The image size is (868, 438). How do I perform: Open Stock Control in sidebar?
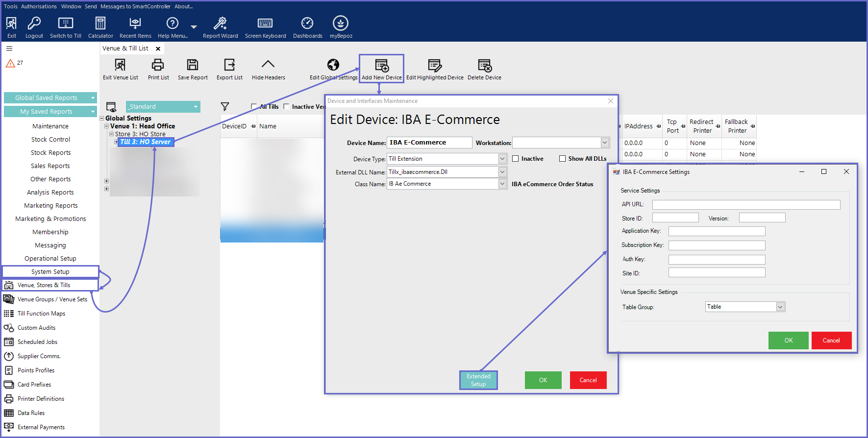50,140
